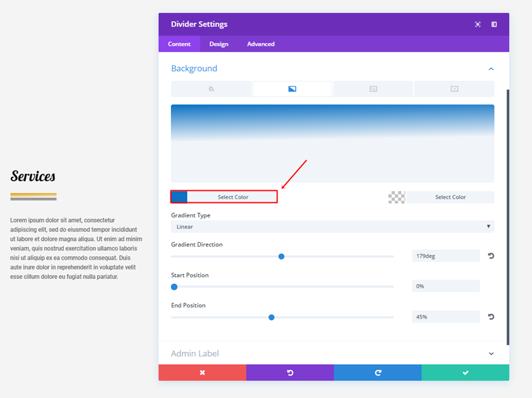This screenshot has width=532, height=398.
Task: Click the 179deg direction input field
Action: [x=446, y=256]
